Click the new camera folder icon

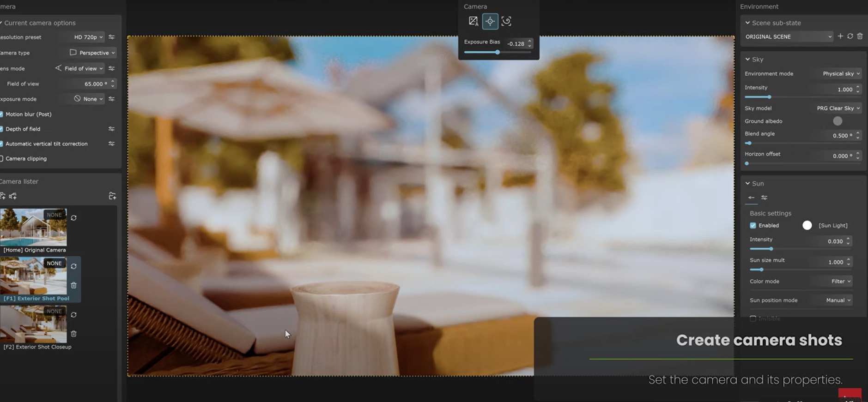(112, 196)
